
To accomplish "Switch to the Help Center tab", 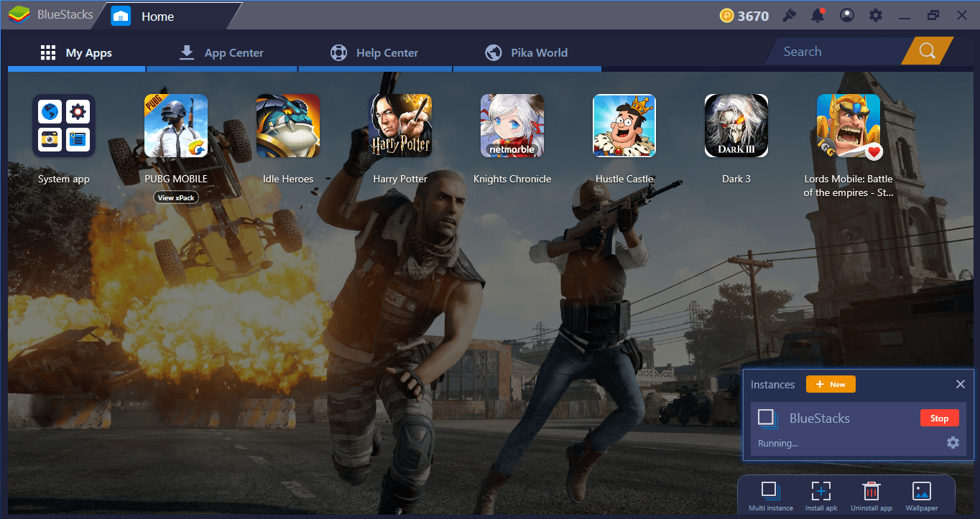I will click(374, 52).
